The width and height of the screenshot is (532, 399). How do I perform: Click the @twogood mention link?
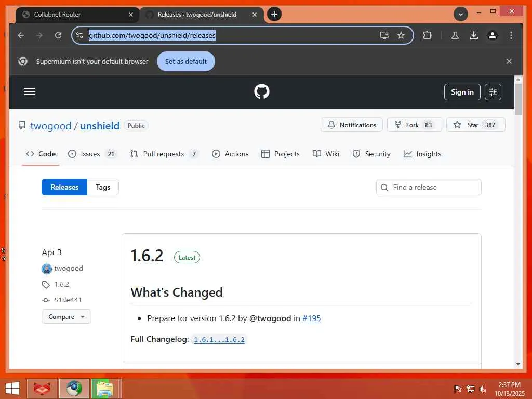coord(270,318)
